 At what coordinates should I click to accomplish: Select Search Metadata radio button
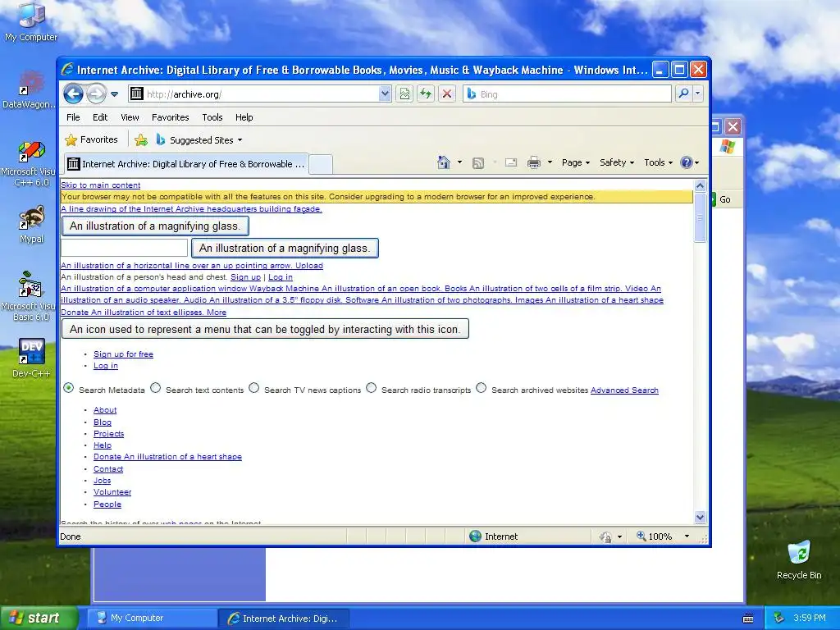click(x=69, y=388)
